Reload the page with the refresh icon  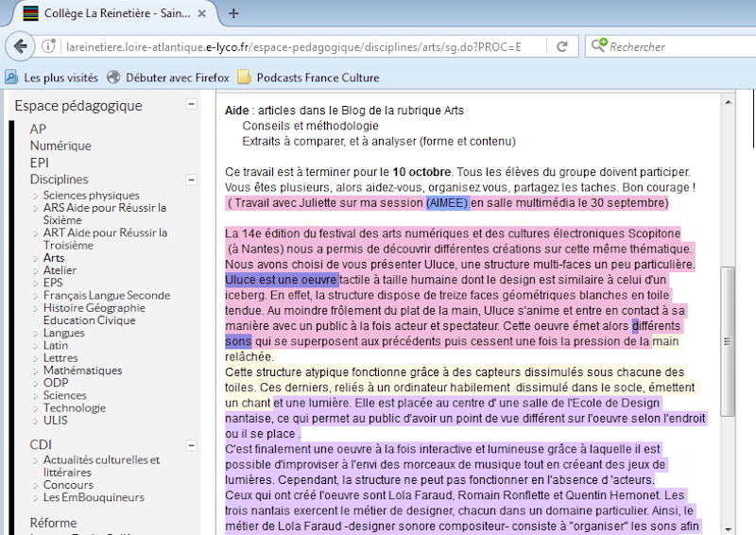tap(562, 46)
